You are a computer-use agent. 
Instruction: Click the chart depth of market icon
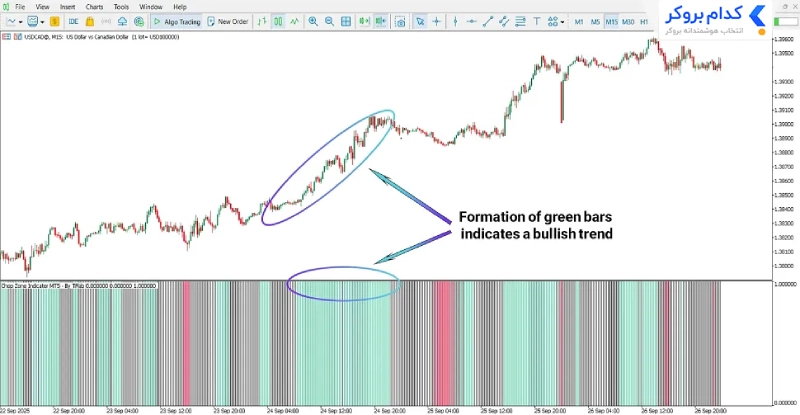point(6,37)
